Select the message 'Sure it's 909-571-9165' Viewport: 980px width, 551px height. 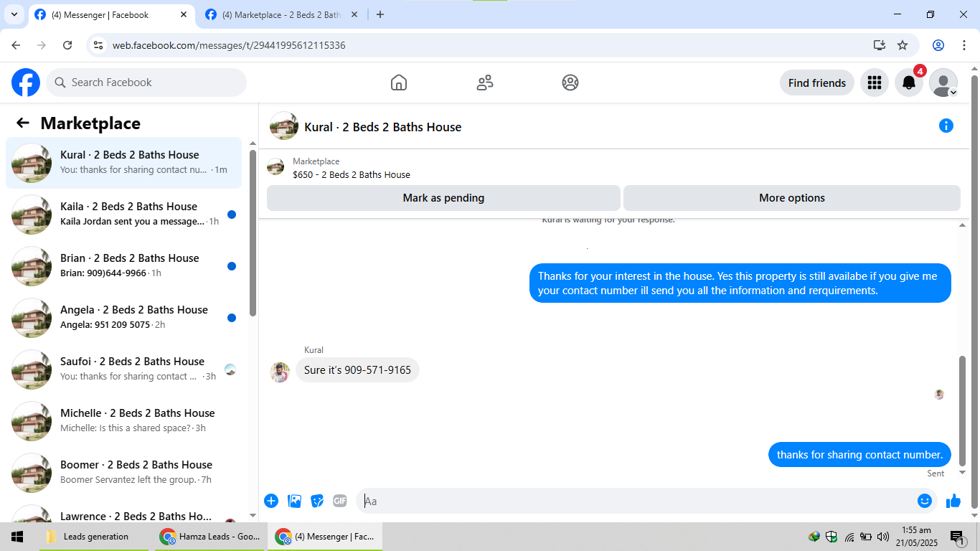(357, 370)
